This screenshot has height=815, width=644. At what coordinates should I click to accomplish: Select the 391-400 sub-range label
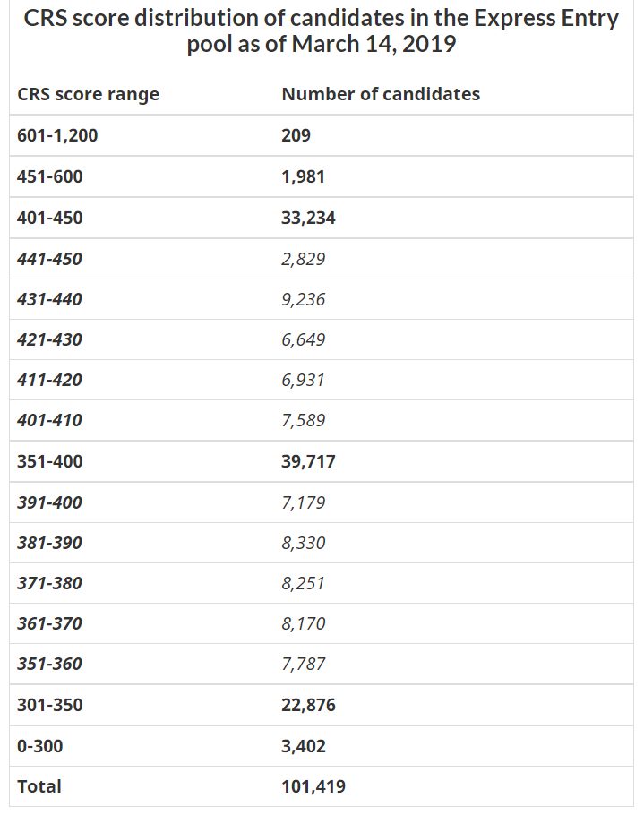(x=49, y=502)
